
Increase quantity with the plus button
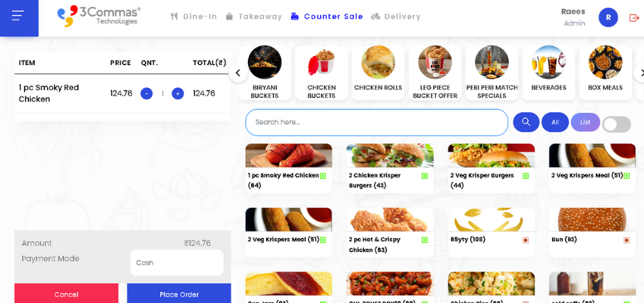(178, 93)
